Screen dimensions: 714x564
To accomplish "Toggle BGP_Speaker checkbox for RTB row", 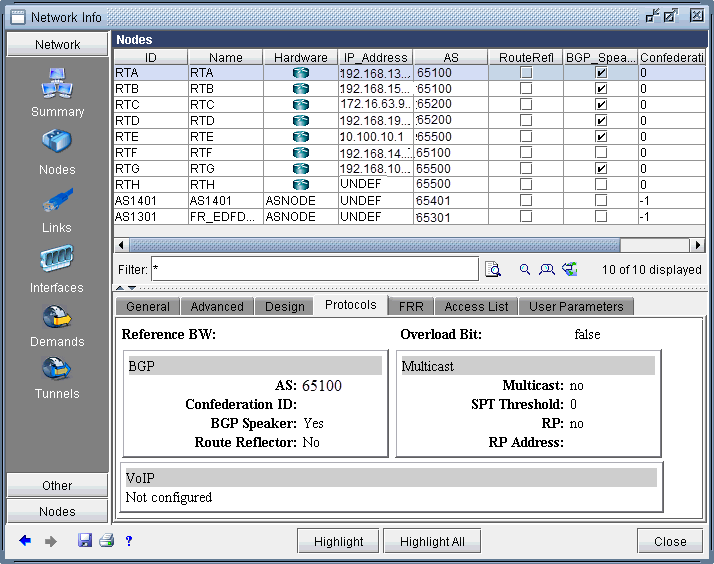I will [x=600, y=88].
